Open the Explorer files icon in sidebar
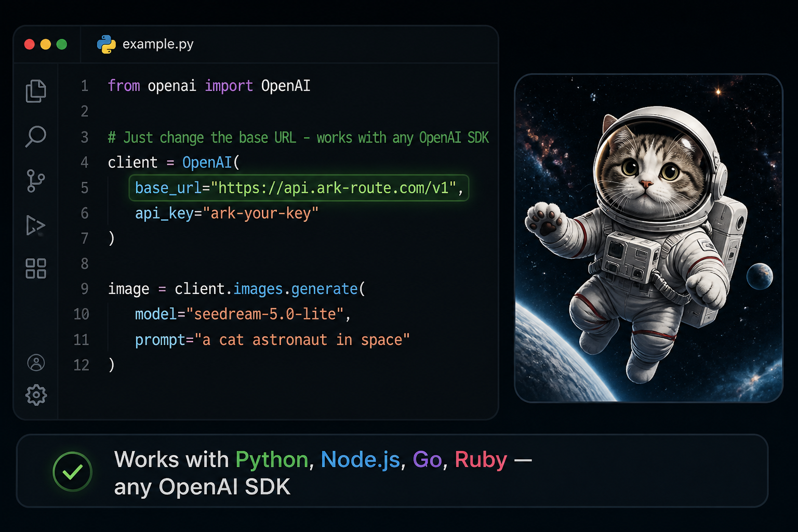The height and width of the screenshot is (532, 798). (x=36, y=91)
